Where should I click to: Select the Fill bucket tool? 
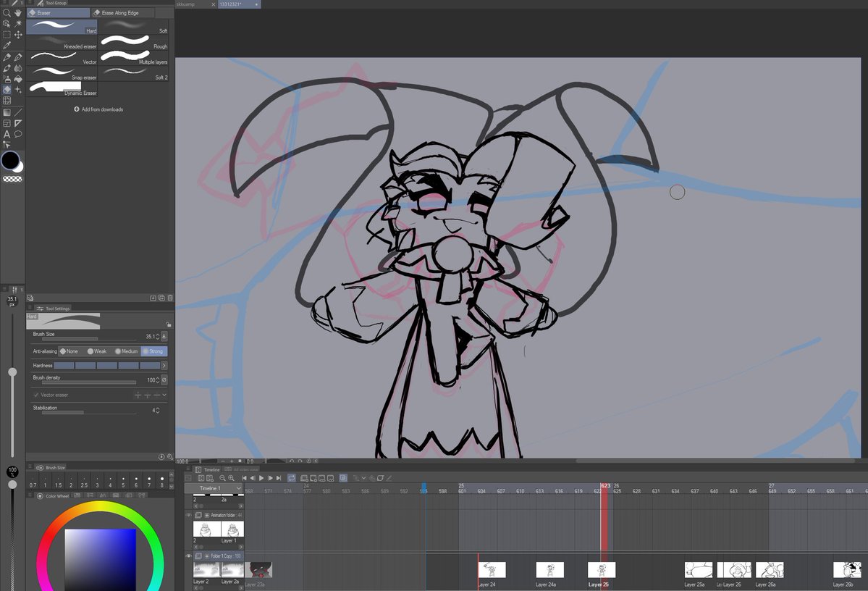tap(18, 79)
